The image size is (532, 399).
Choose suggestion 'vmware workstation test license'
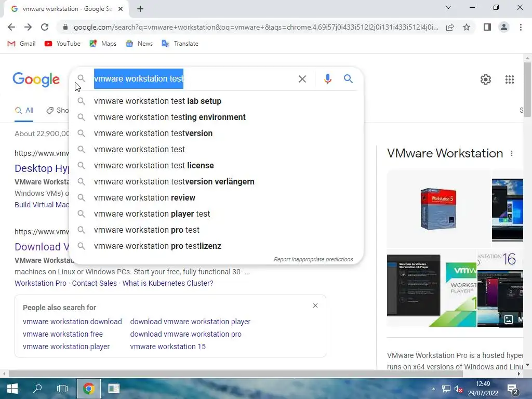[216, 166]
